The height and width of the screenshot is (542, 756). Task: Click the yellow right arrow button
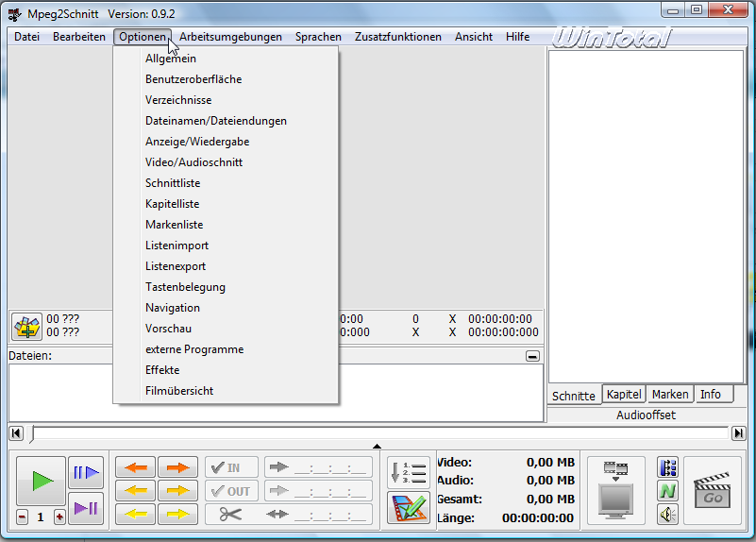(x=178, y=514)
